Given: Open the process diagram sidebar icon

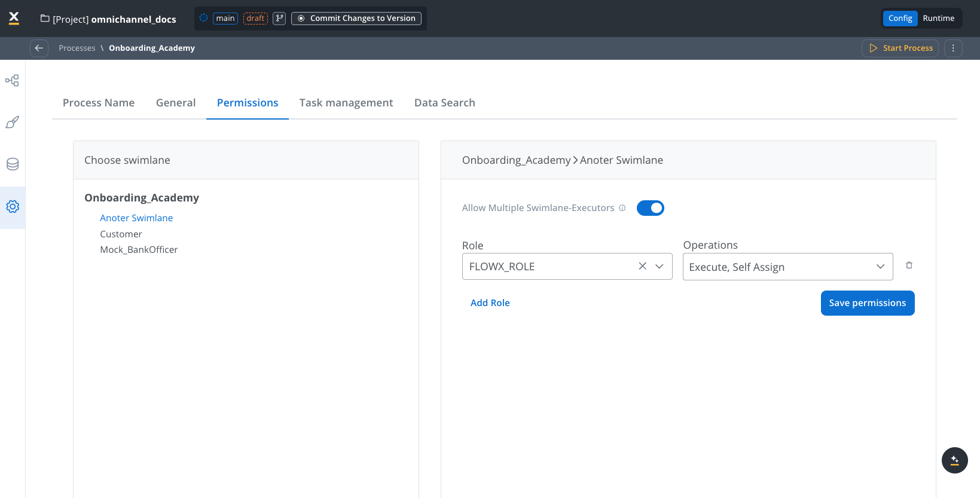Looking at the screenshot, I should (13, 80).
